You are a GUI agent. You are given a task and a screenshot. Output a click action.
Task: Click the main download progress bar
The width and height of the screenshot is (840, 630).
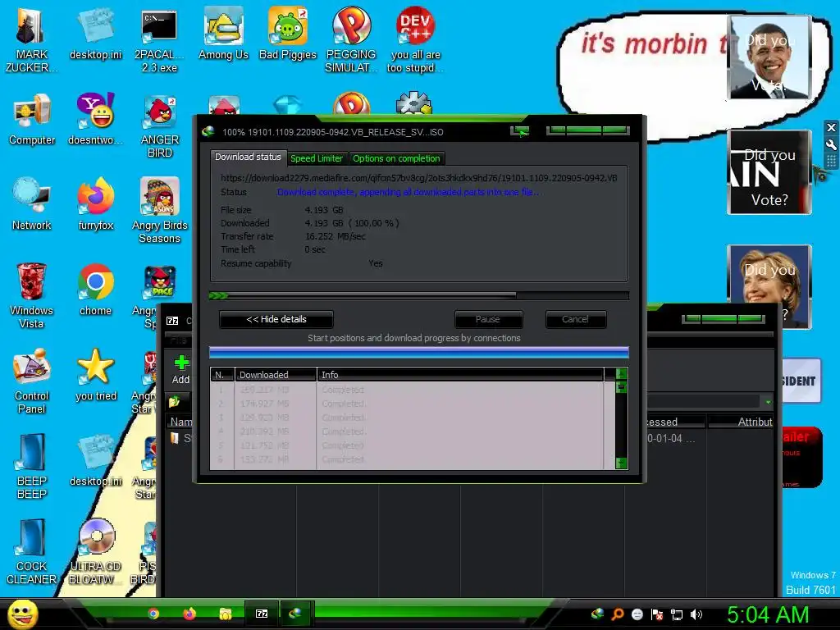point(419,295)
